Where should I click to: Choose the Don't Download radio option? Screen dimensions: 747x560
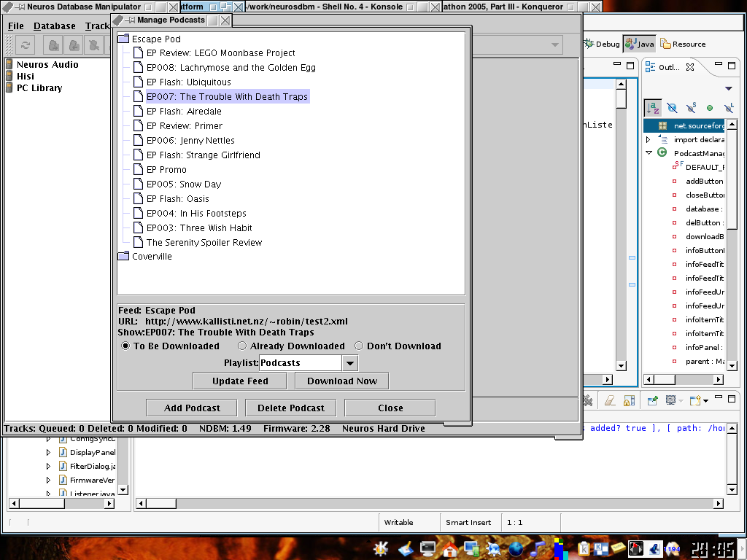[x=359, y=346]
